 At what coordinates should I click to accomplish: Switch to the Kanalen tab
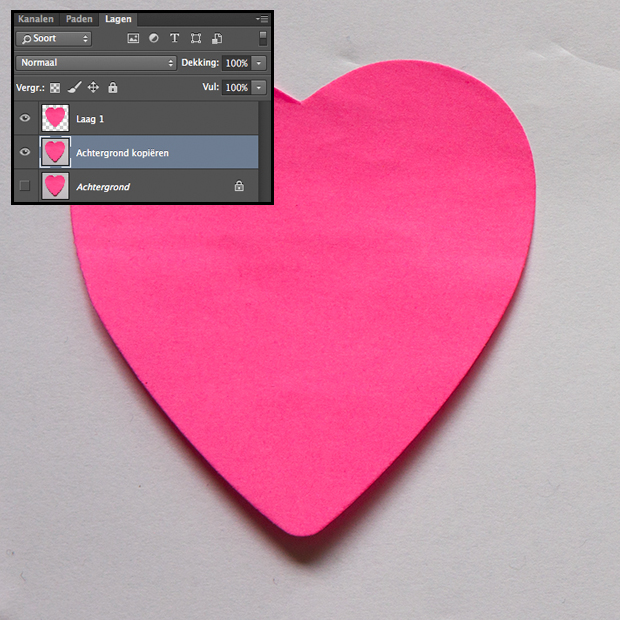pos(36,19)
